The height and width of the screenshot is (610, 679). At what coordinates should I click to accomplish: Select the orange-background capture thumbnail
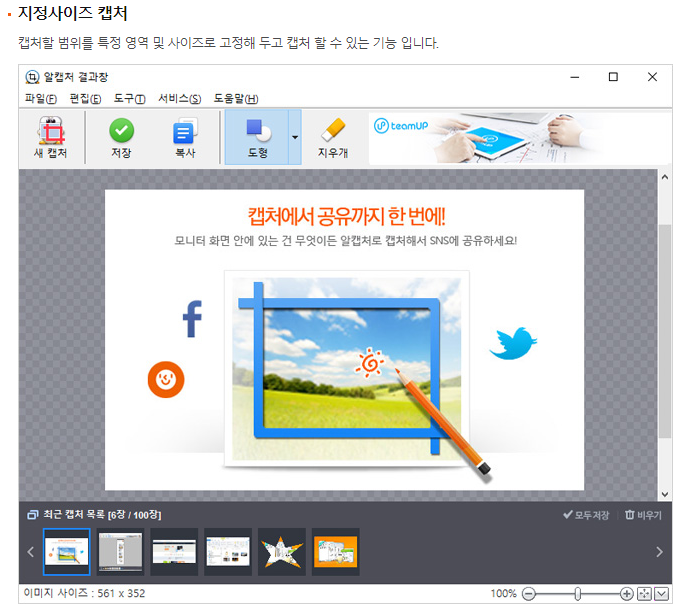tap(336, 552)
